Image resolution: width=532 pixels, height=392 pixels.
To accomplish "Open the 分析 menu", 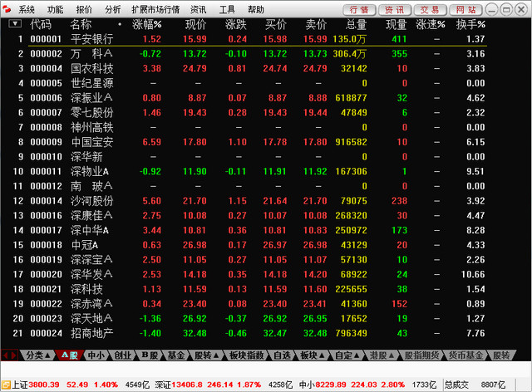I will coord(113,9).
